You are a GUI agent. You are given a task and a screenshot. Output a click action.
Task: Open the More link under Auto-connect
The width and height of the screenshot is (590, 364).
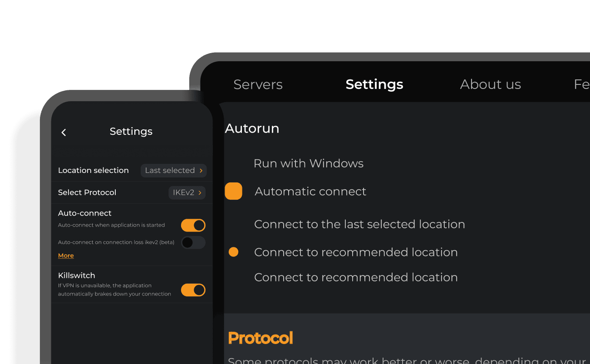tap(66, 256)
